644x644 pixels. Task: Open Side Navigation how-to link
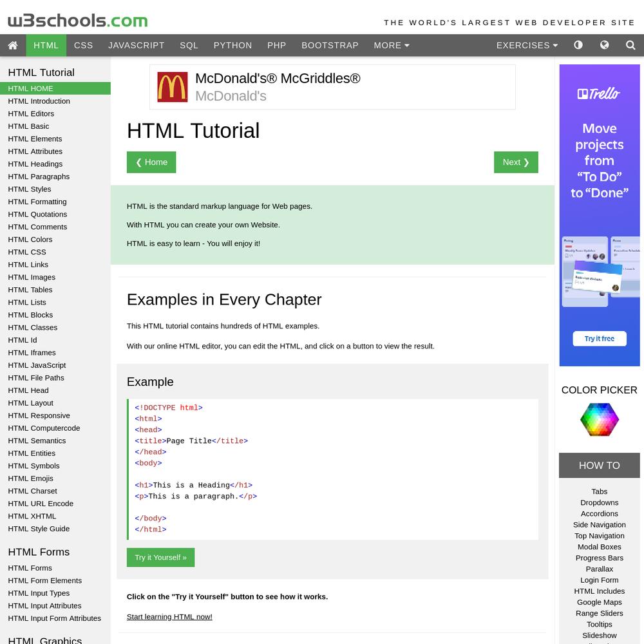coord(599,525)
